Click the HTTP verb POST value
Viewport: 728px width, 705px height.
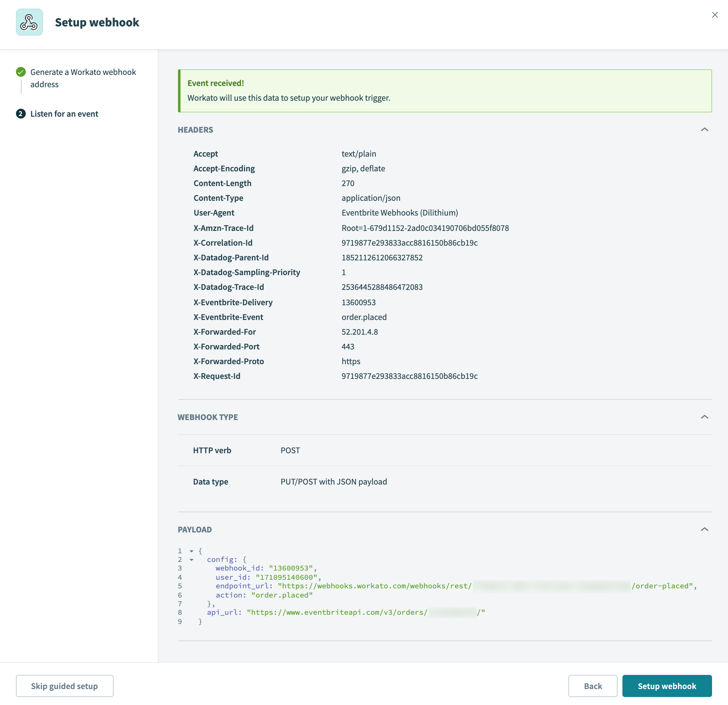(x=290, y=450)
